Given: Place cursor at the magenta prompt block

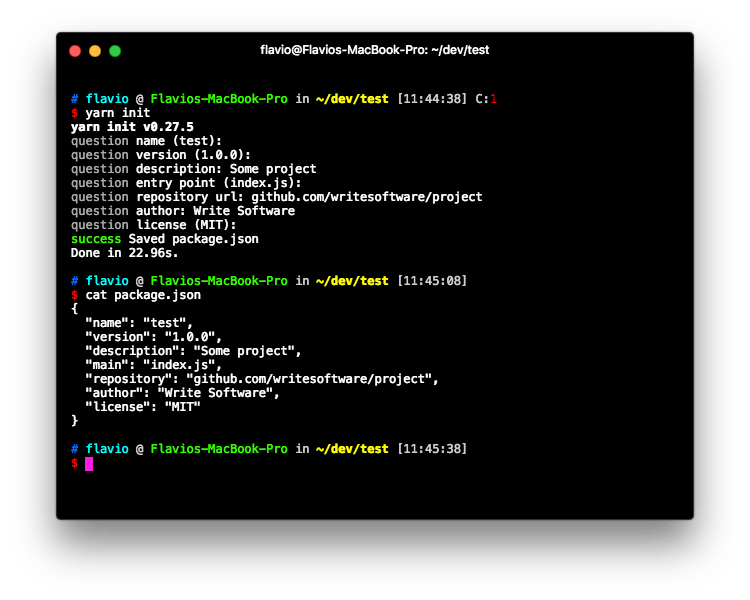Looking at the screenshot, I should pyautogui.click(x=89, y=464).
